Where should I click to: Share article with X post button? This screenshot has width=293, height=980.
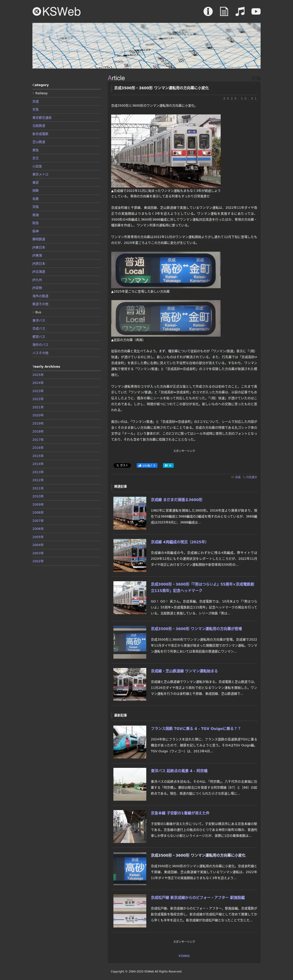coord(122,465)
